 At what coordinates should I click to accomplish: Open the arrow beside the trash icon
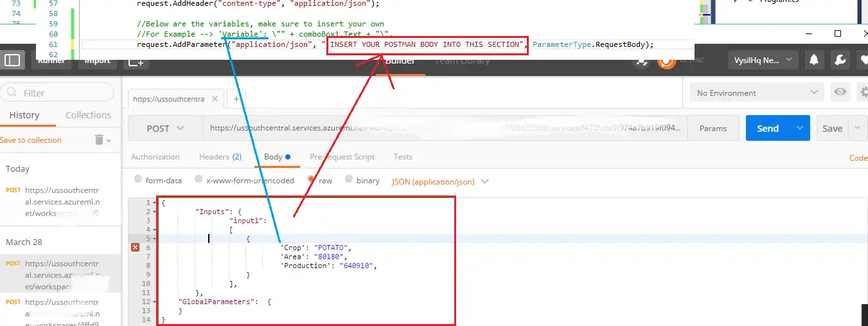[x=108, y=140]
